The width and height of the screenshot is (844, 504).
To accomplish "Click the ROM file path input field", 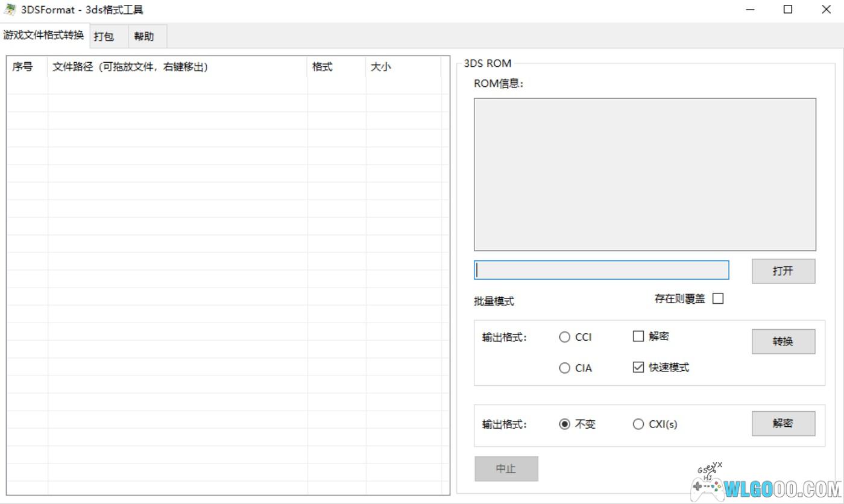I will tap(601, 270).
